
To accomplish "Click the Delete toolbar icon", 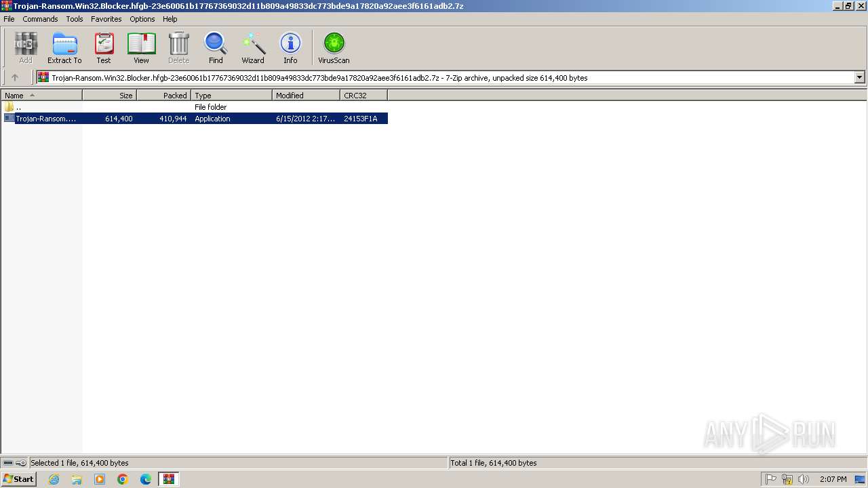I will [178, 48].
